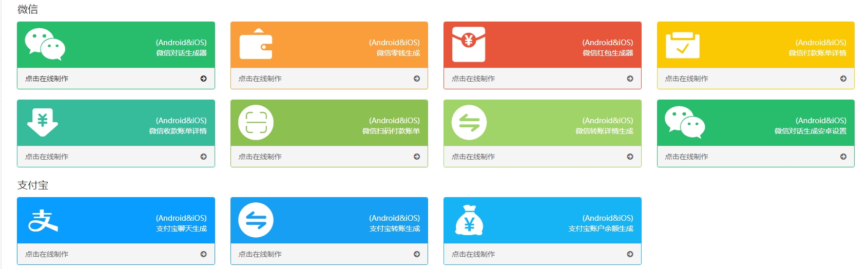The image size is (868, 269).
Task: Click the arrow circle under 支付宝账户余额生成
Action: (630, 254)
